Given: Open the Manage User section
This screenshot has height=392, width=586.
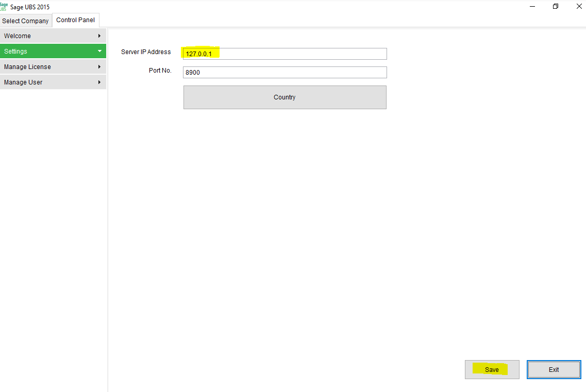Looking at the screenshot, I should (x=53, y=82).
